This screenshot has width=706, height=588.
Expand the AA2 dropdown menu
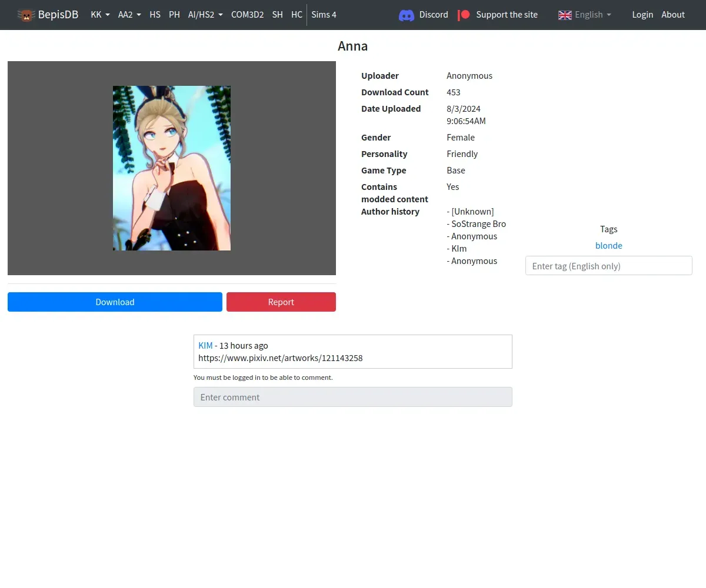point(129,15)
